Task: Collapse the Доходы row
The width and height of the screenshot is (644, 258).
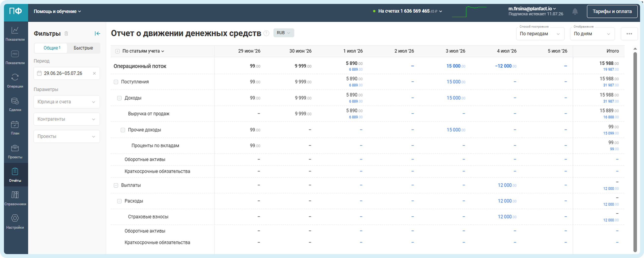Action: [119, 98]
